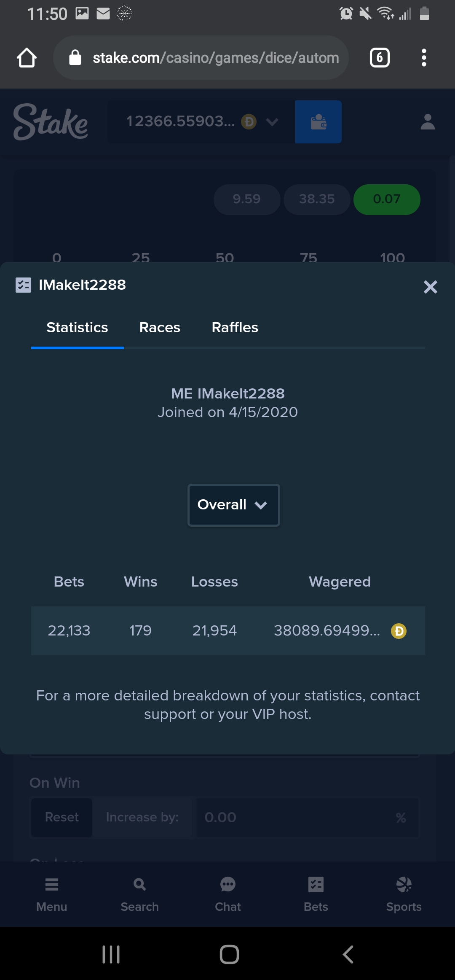Open the browser three-dot menu
455x980 pixels.
pyautogui.click(x=424, y=58)
